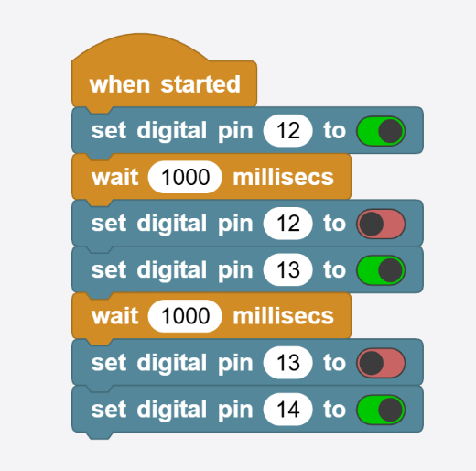Select the "set digital pin" label of pin 14 block
This screenshot has height=471, width=476.
point(172,410)
